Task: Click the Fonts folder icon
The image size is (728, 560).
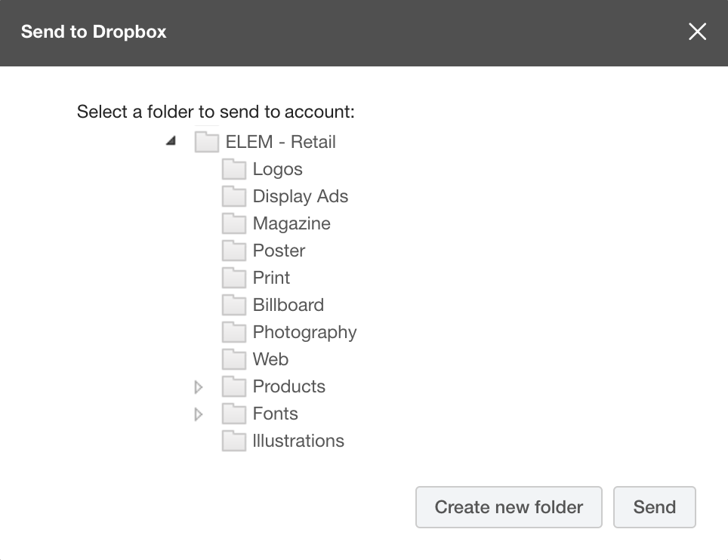Action: 234,413
